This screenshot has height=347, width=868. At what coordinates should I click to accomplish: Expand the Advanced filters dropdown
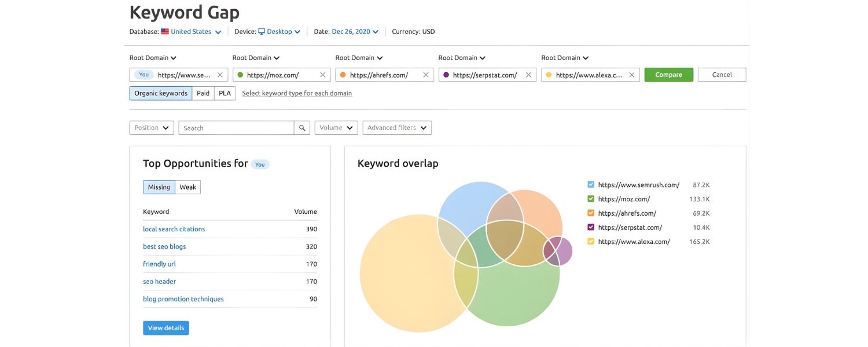(x=397, y=127)
